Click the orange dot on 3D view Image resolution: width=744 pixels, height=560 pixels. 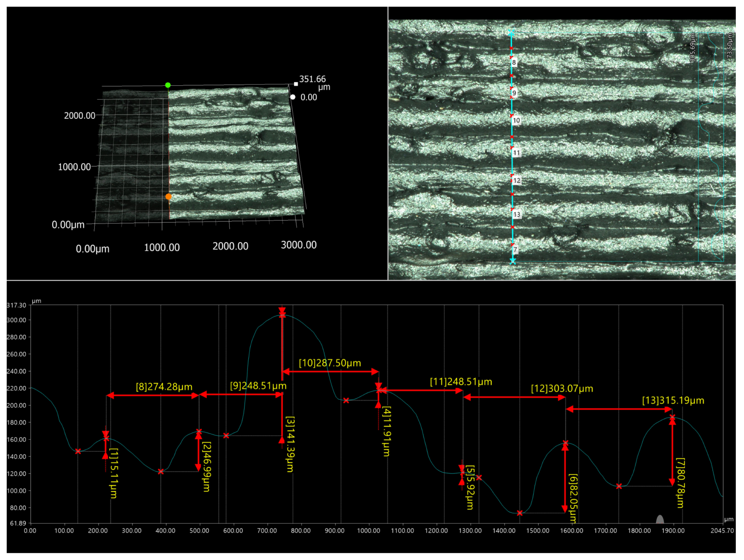[169, 197]
